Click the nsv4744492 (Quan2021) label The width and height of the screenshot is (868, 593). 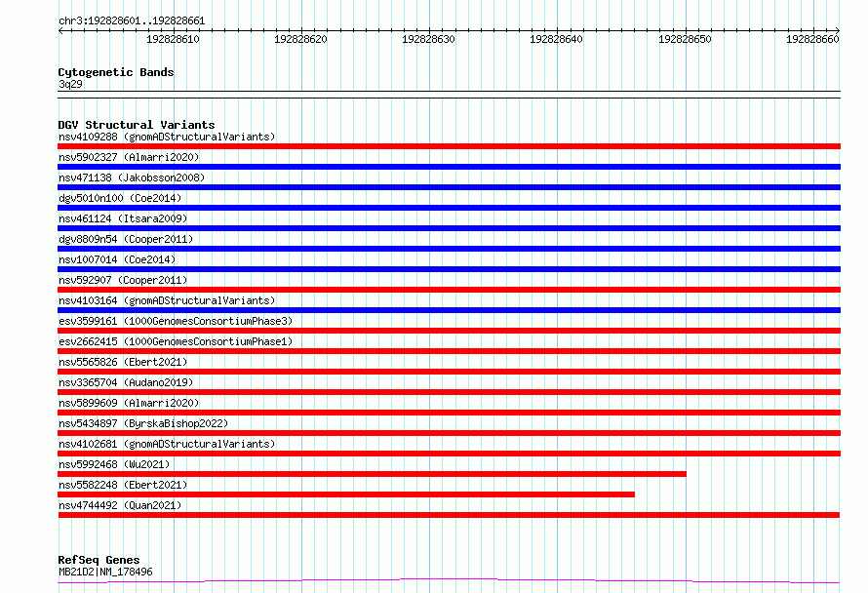click(x=120, y=505)
